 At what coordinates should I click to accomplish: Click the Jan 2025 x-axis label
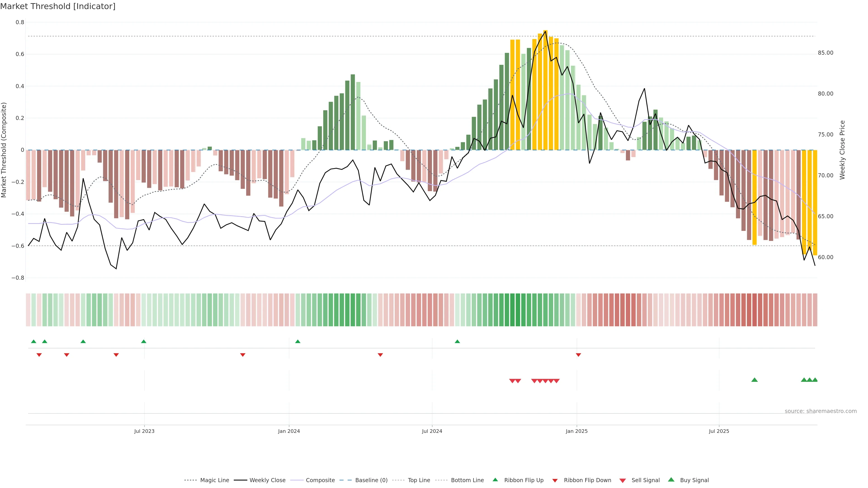[x=577, y=431]
